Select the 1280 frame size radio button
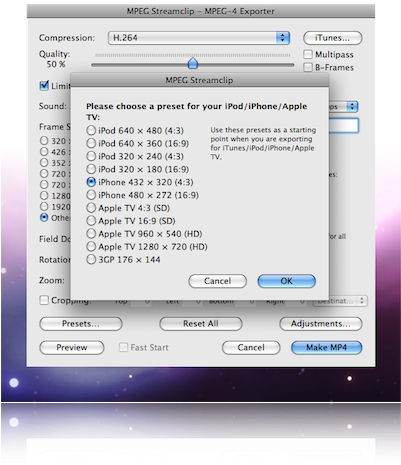The width and height of the screenshot is (401, 465). point(44,195)
